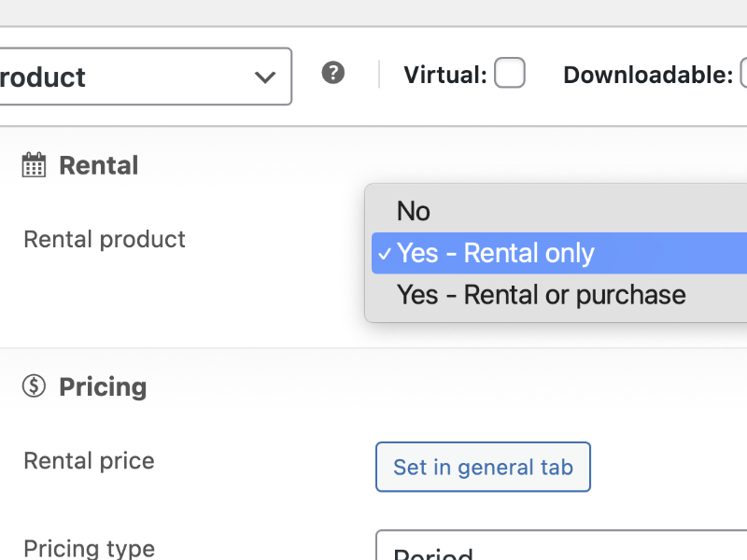Toggle the Downloadable checkbox

[x=742, y=72]
